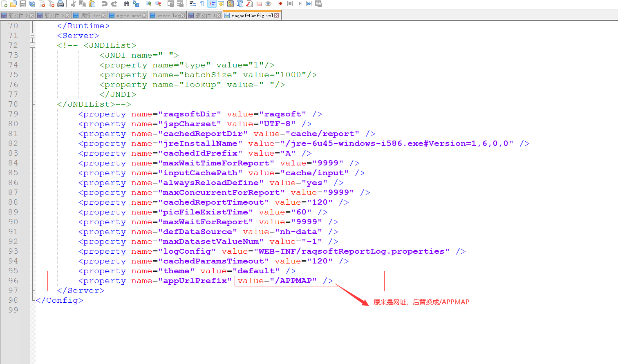The image size is (618, 364).
Task: Click the Cut scissors icon
Action: click(73, 4)
